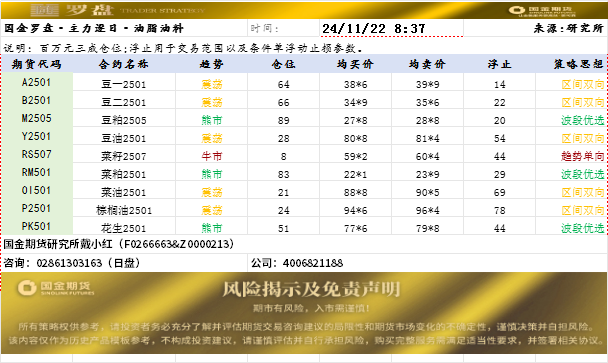The height and width of the screenshot is (363, 608).
Task: Select futures code cell M2505
Action: (36, 118)
